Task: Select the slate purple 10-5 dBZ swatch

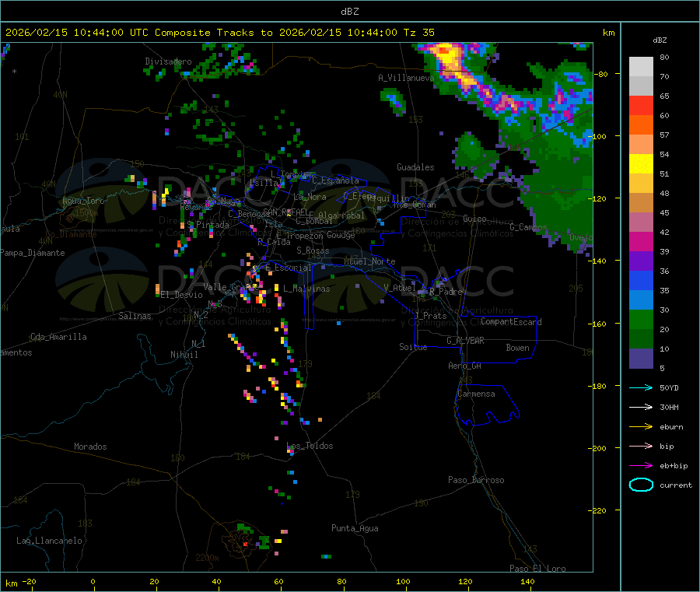Action: (x=641, y=359)
